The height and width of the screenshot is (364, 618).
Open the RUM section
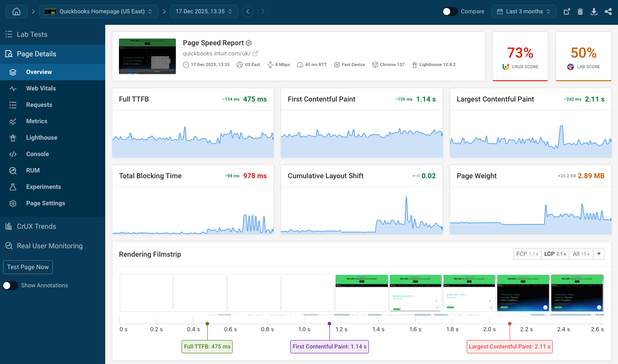pyautogui.click(x=34, y=170)
